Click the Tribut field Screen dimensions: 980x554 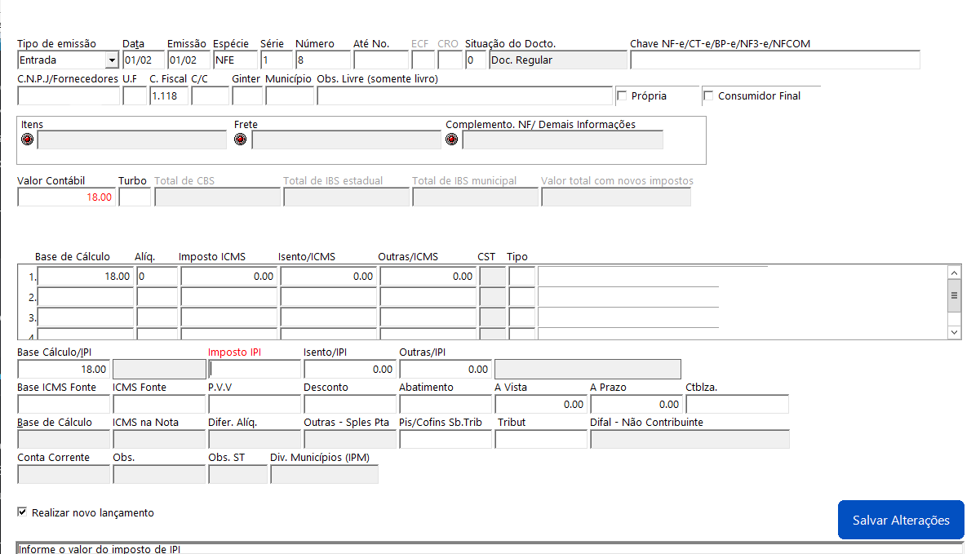point(541,439)
